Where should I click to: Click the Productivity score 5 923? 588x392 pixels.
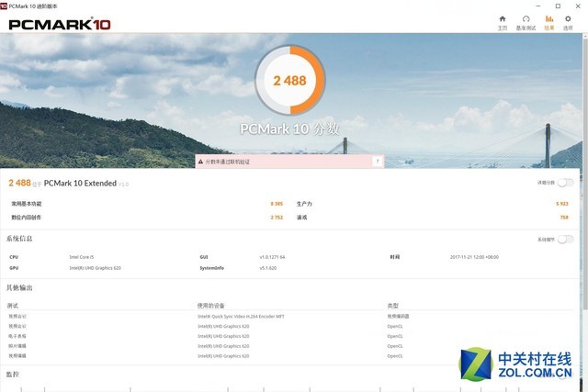(562, 204)
